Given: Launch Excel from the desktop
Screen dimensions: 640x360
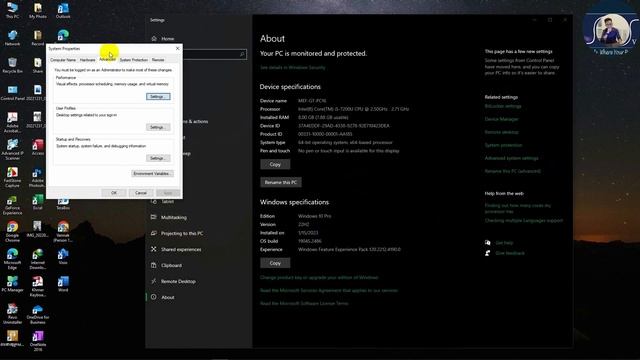Looking at the screenshot, I should click(x=38, y=202).
